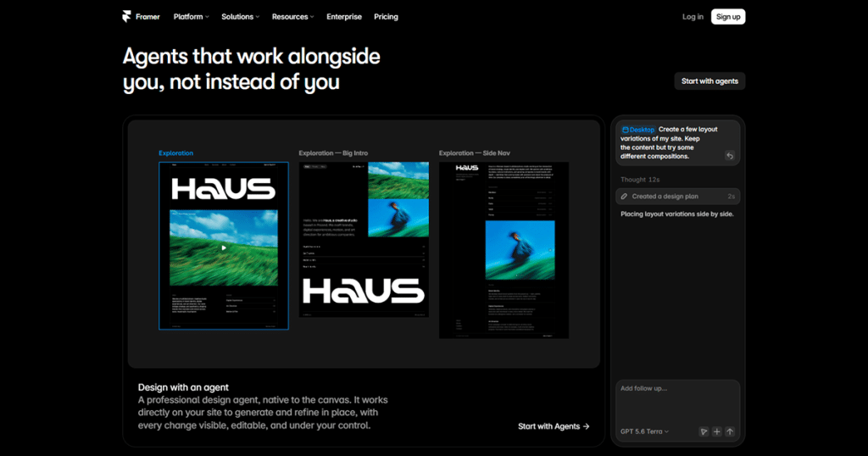
Task: Open the Platform dropdown menu
Action: point(191,17)
